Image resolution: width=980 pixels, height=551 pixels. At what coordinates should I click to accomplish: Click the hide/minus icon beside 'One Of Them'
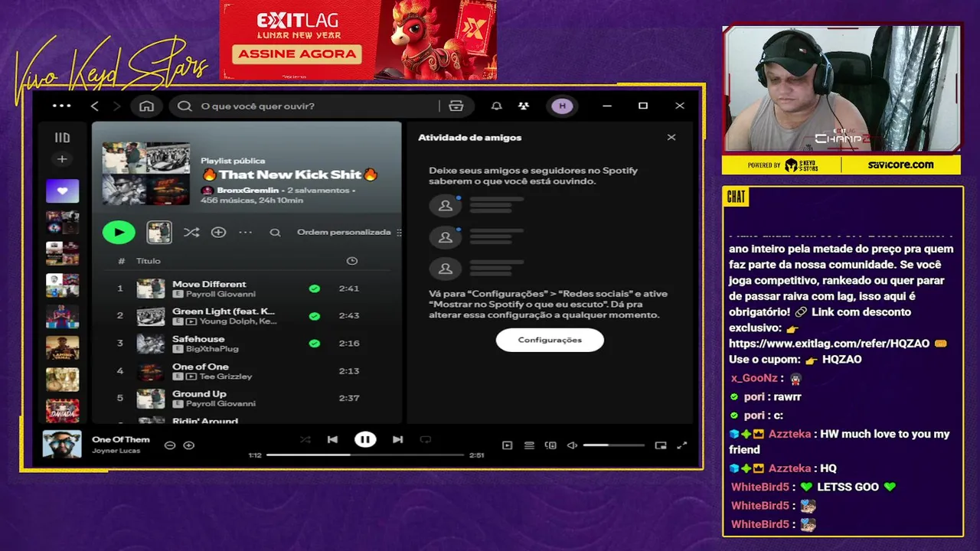click(x=170, y=445)
